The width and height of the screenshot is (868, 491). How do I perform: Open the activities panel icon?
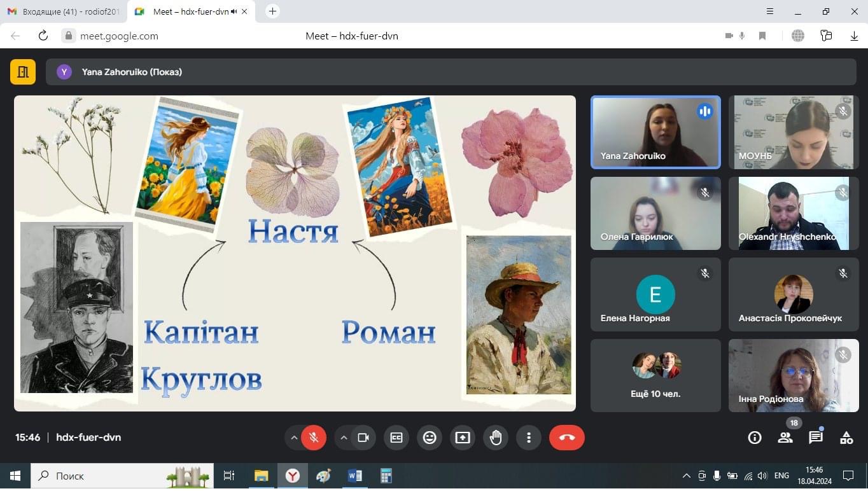point(846,438)
